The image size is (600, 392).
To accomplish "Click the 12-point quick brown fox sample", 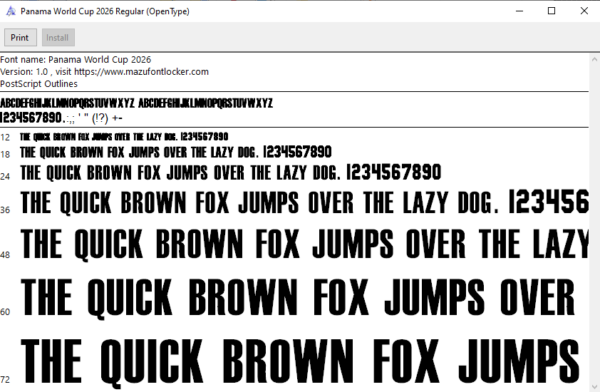I will (124, 137).
